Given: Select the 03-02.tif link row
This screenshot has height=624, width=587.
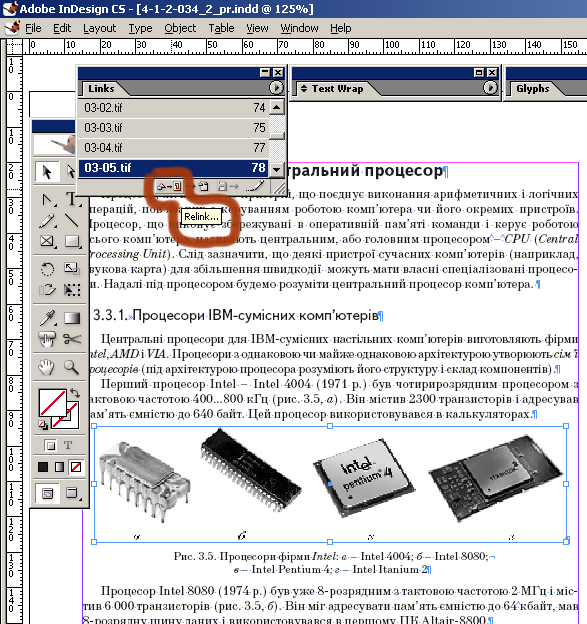Looking at the screenshot, I should pyautogui.click(x=173, y=108).
